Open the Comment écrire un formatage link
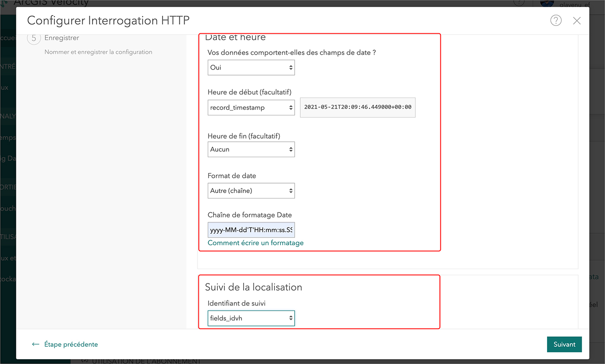Viewport: 605px width, 364px height. point(255,243)
